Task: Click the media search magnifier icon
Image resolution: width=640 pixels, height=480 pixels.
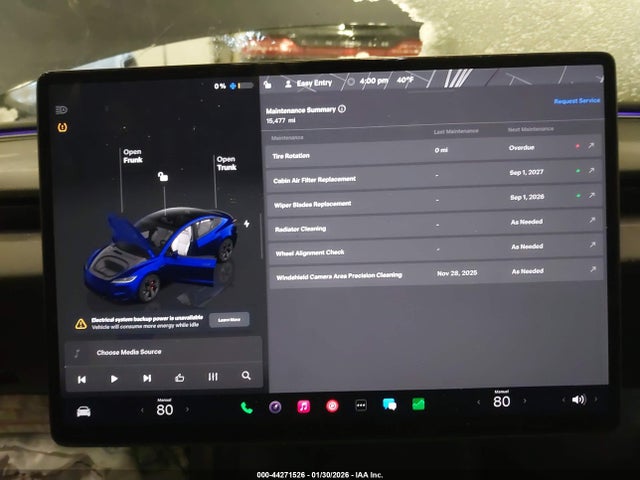Action: [246, 376]
